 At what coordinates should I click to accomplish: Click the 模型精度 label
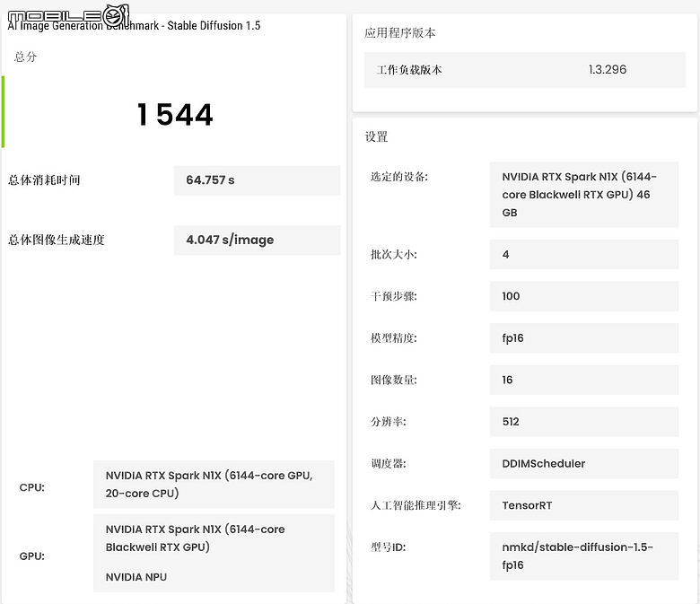[394, 338]
